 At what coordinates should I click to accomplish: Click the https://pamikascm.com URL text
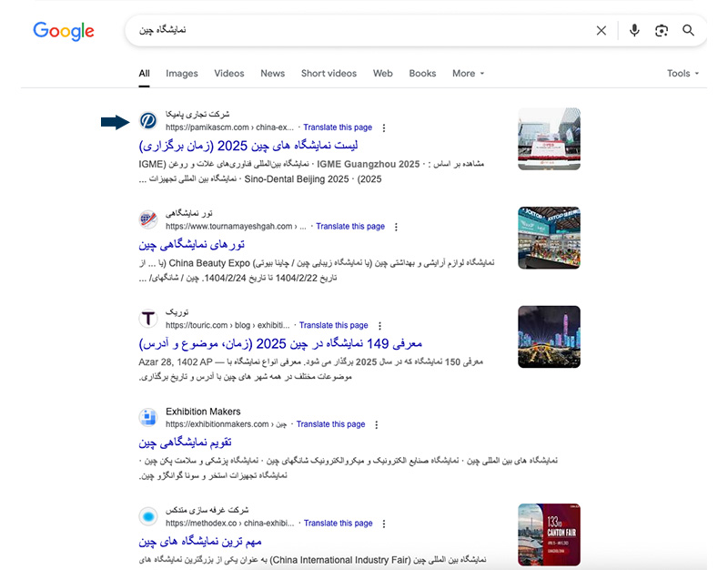(230, 127)
